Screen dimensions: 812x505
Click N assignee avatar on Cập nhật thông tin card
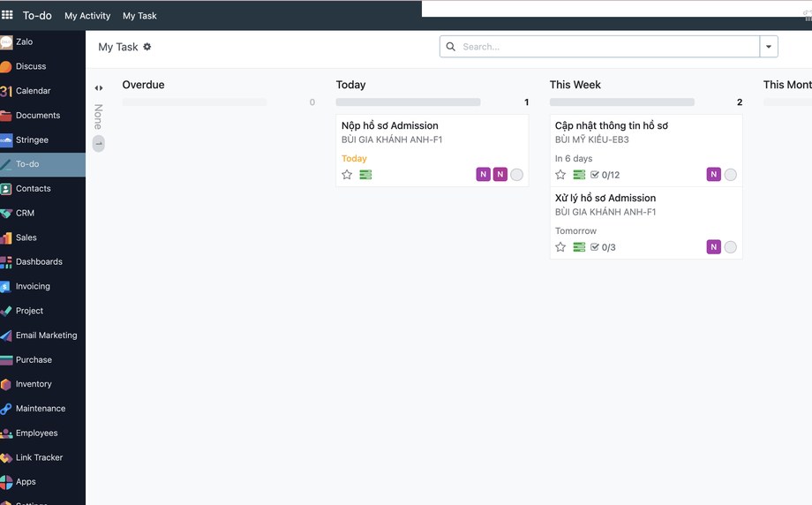[714, 175]
